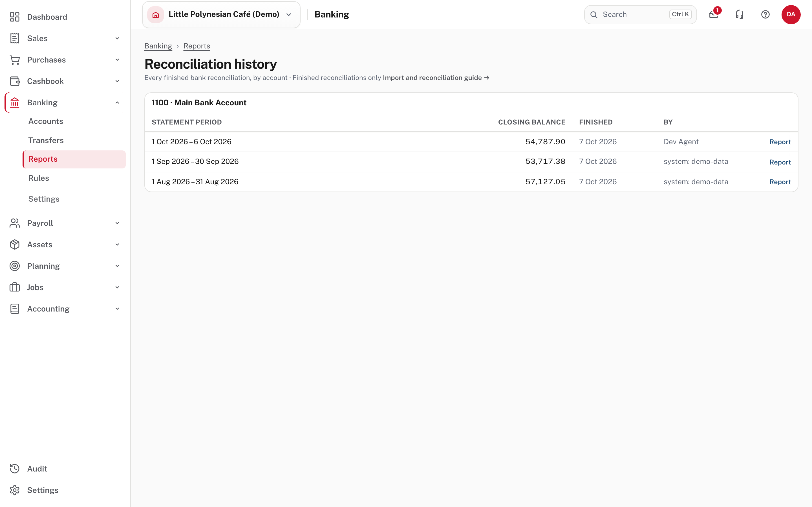Viewport: 812px width, 507px height.
Task: Collapse the Banking section chevron
Action: (117, 103)
